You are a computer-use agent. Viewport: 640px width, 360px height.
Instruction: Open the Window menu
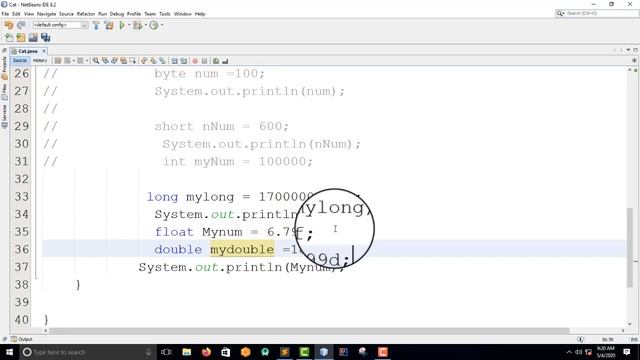[182, 14]
